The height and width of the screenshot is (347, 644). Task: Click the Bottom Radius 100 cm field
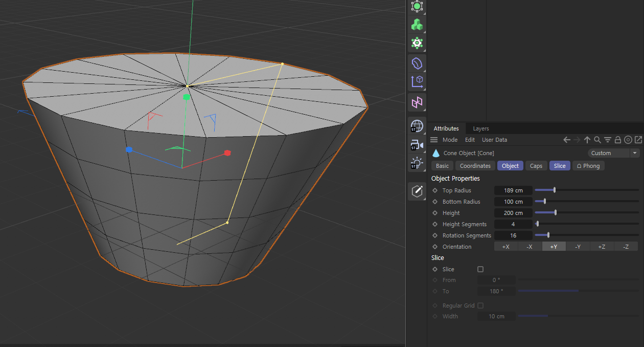click(513, 202)
